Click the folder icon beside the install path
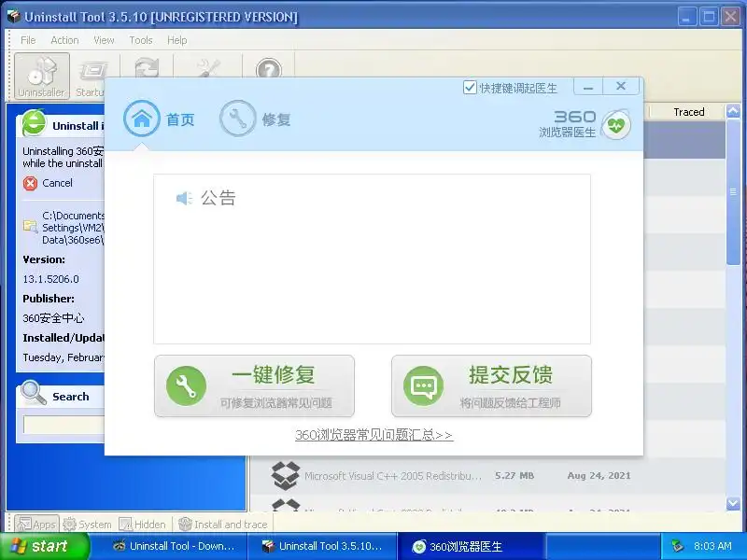This screenshot has height=560, width=747. [31, 226]
